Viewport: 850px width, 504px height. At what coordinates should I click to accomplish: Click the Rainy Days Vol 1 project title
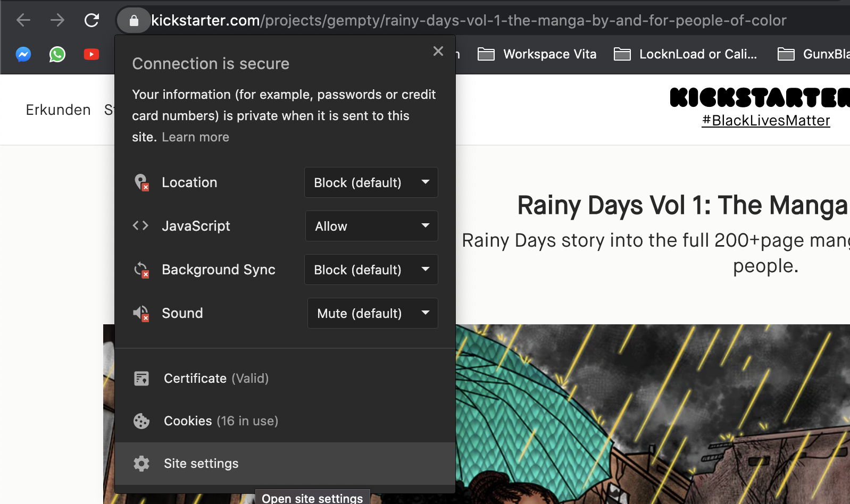click(683, 205)
